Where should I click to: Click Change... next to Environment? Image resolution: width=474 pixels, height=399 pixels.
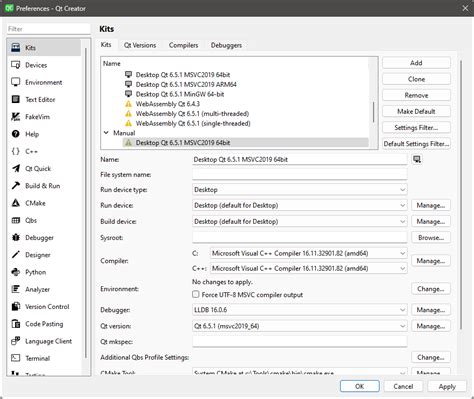(x=431, y=289)
